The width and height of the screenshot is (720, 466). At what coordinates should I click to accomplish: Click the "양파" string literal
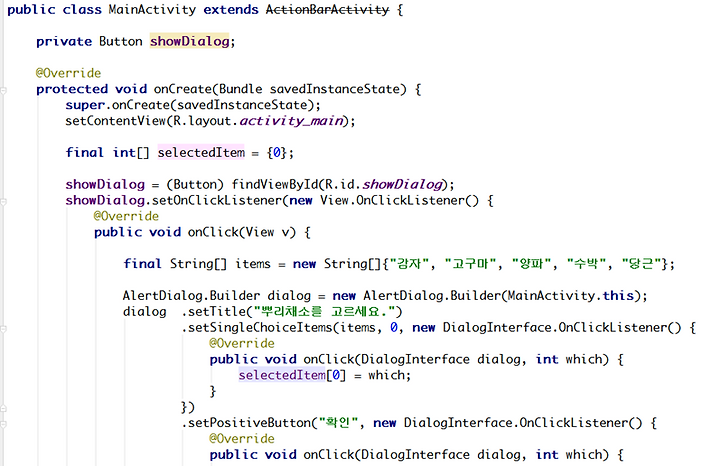coord(532,264)
